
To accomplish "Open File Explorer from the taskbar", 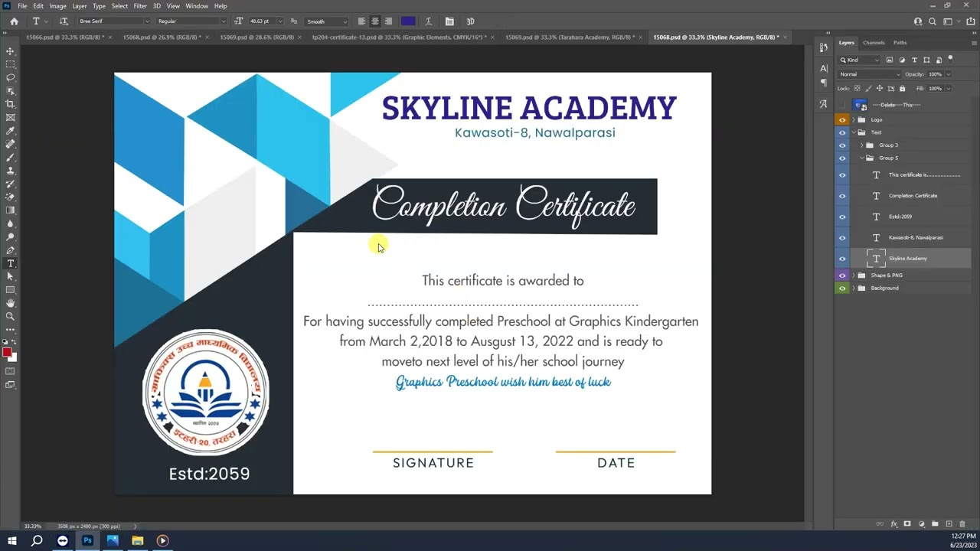I will point(138,540).
